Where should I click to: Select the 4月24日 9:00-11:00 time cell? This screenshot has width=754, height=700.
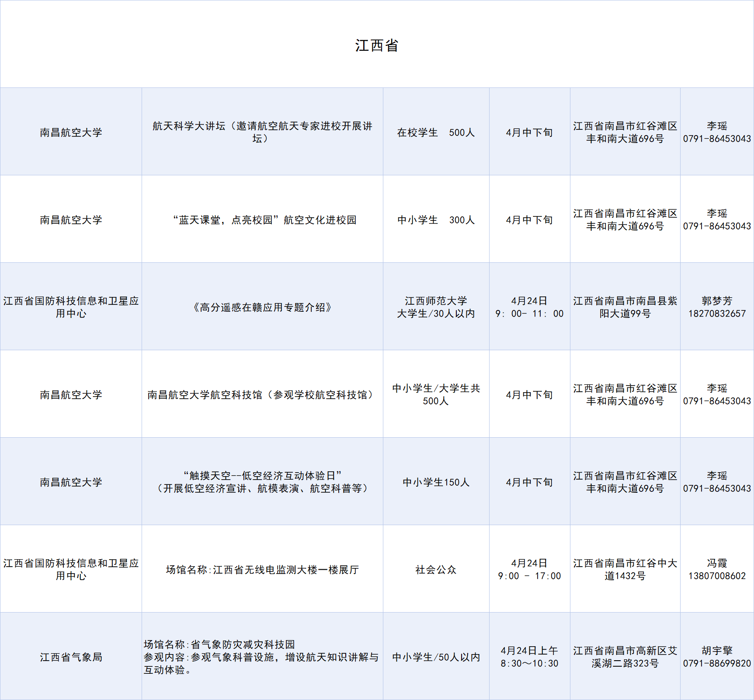(530, 306)
